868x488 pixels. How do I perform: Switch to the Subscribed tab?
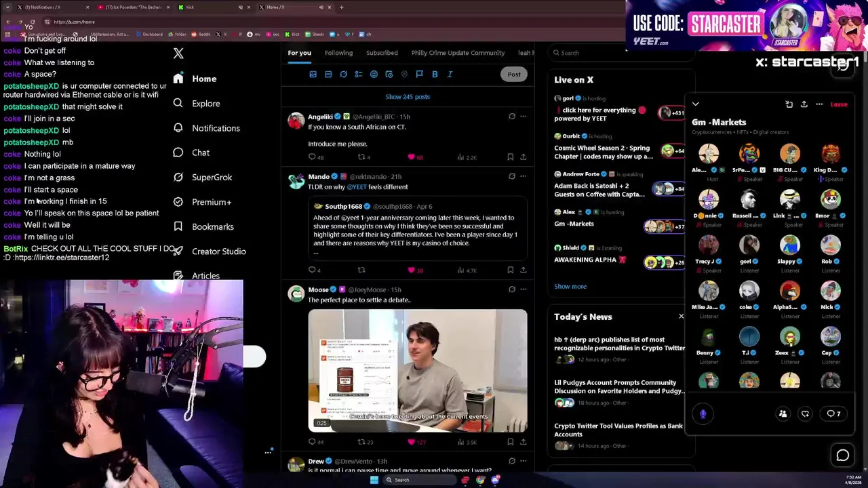[x=382, y=53]
